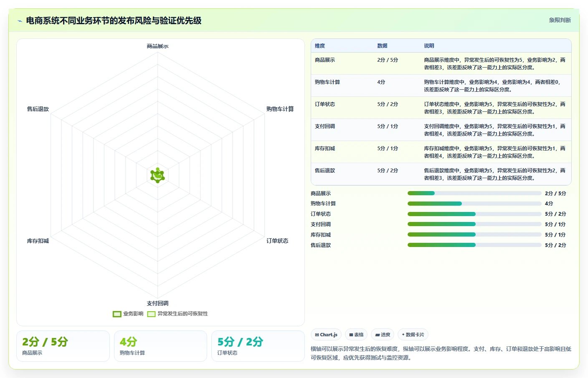Click the 订单状态 radar axis label
This screenshot has width=588, height=378.
[277, 241]
